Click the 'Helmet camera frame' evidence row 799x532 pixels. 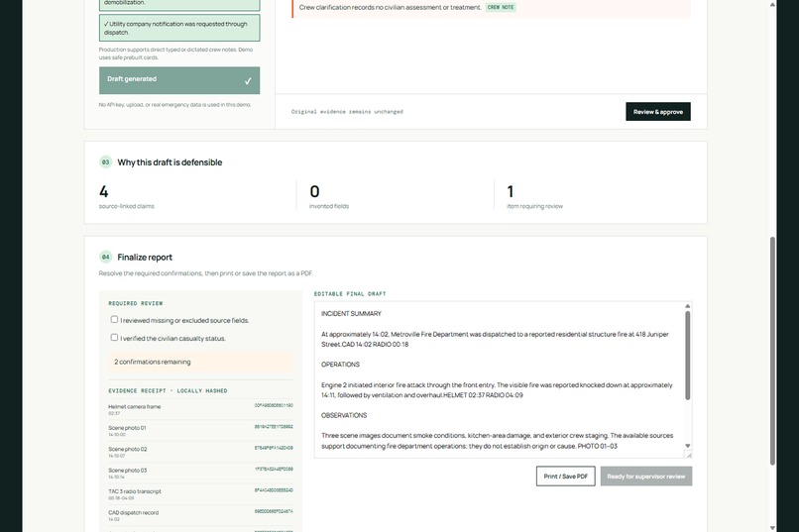tap(200, 409)
